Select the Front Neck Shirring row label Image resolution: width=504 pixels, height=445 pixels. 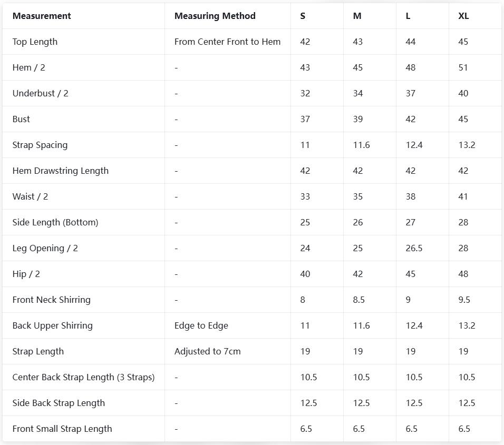point(51,300)
